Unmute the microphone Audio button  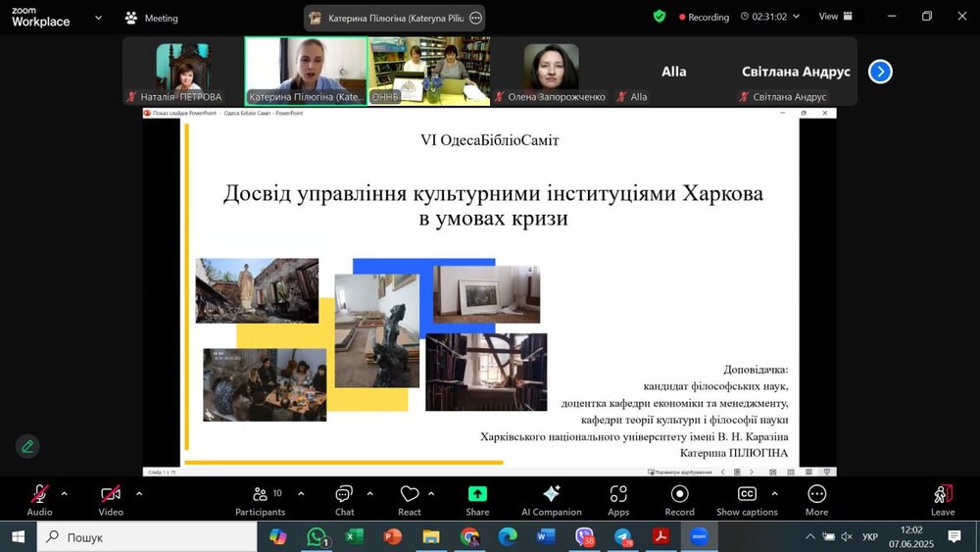tap(40, 499)
